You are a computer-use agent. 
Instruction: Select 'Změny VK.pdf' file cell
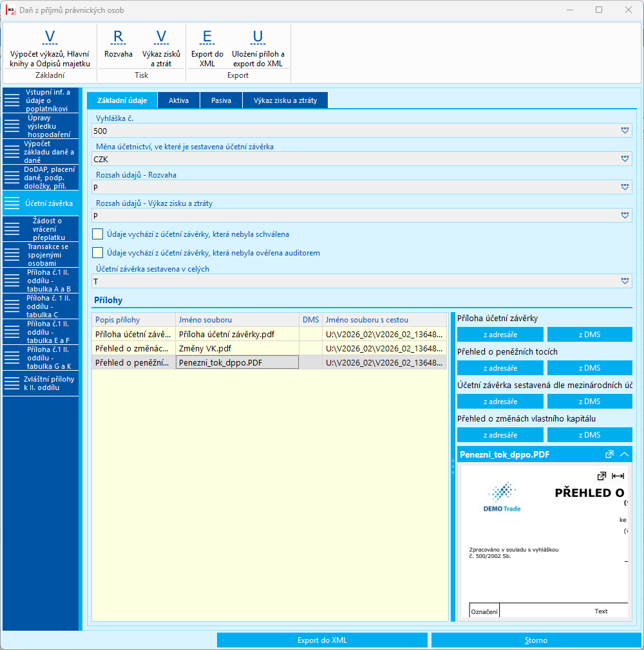click(x=238, y=348)
